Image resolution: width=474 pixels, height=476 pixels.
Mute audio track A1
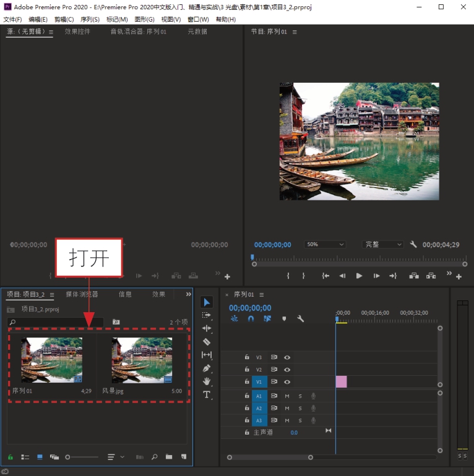coord(287,396)
